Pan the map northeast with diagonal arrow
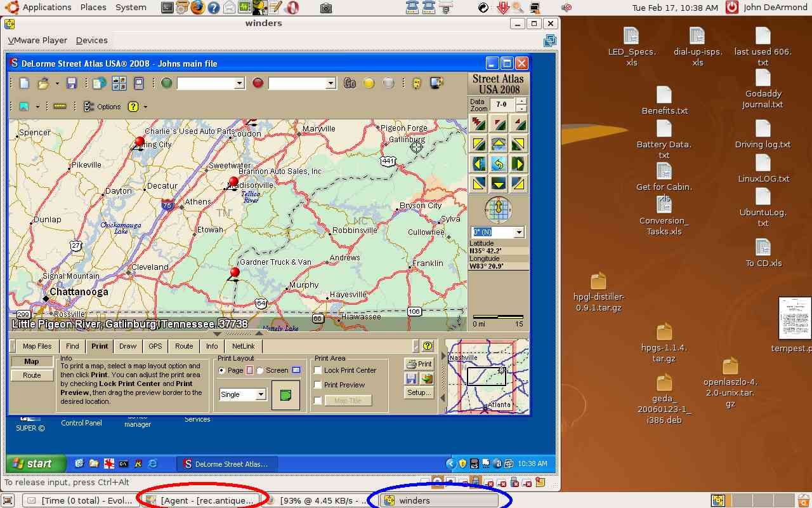The height and width of the screenshot is (508, 812). click(518, 144)
